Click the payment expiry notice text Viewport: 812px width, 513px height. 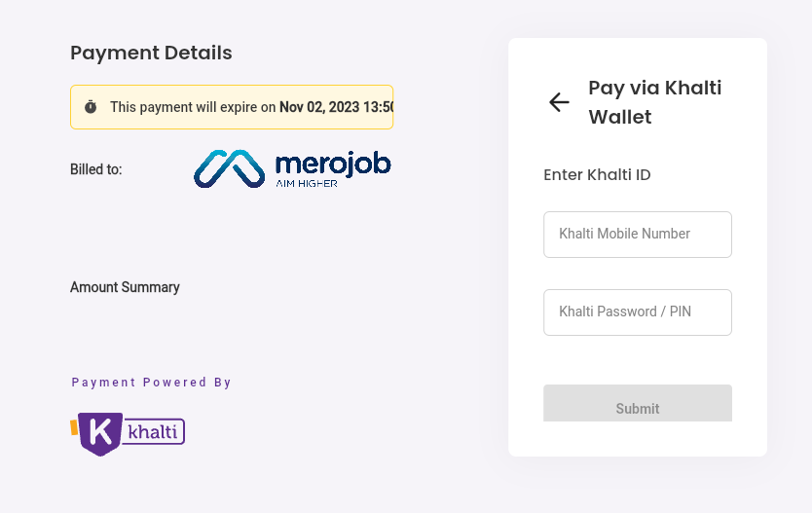[x=194, y=107]
